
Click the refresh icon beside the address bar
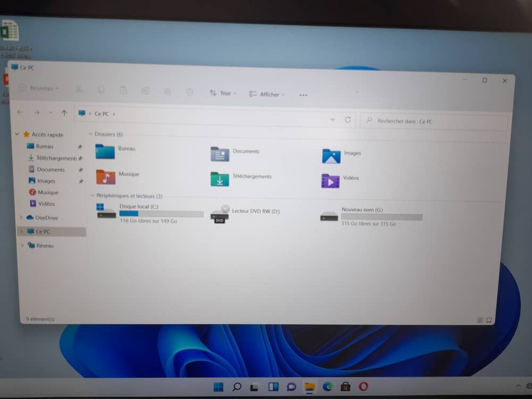[348, 120]
